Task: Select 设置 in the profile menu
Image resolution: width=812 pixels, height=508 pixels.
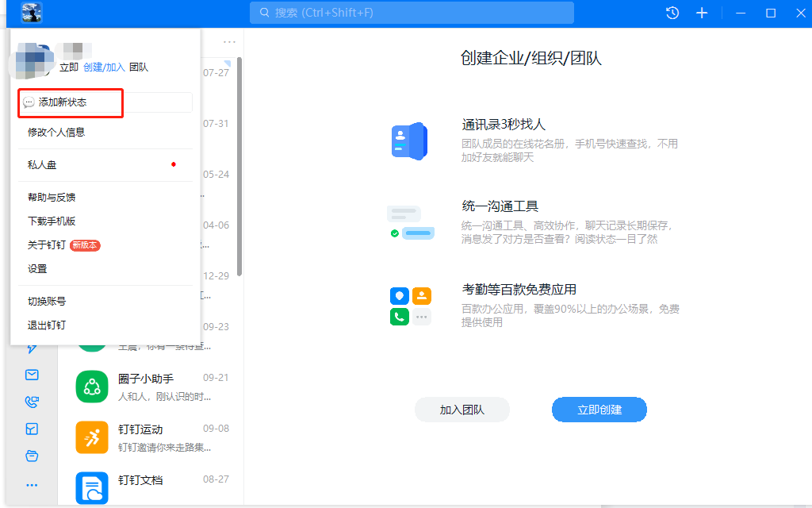Action: tap(37, 269)
